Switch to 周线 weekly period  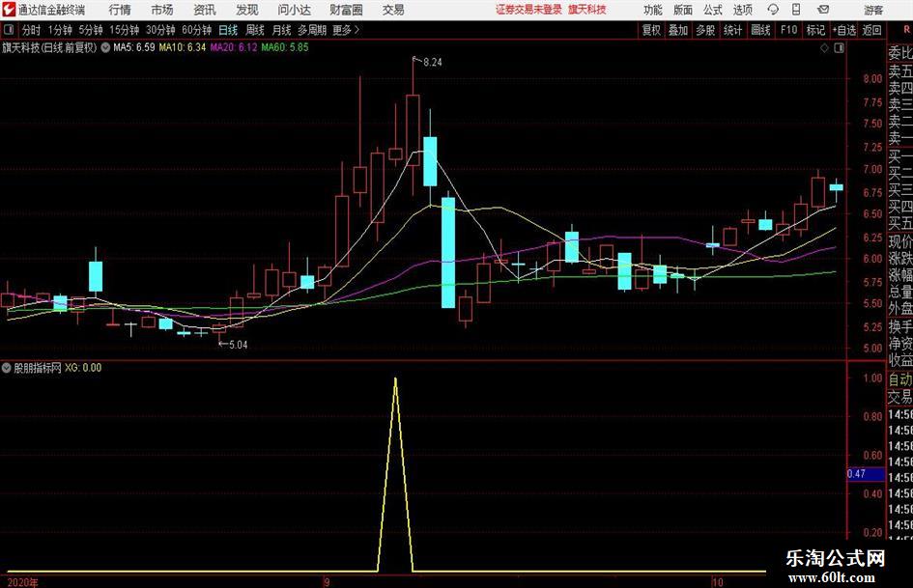255,30
